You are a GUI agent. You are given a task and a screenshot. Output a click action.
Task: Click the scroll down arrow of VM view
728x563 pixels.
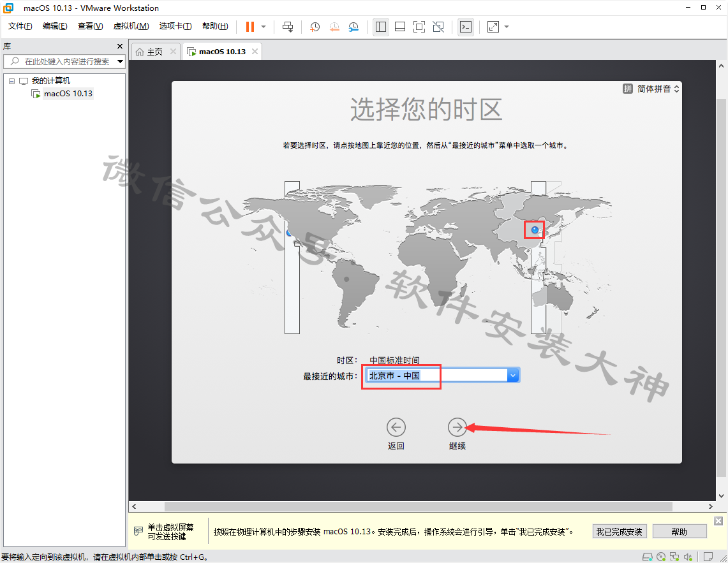coord(721,496)
